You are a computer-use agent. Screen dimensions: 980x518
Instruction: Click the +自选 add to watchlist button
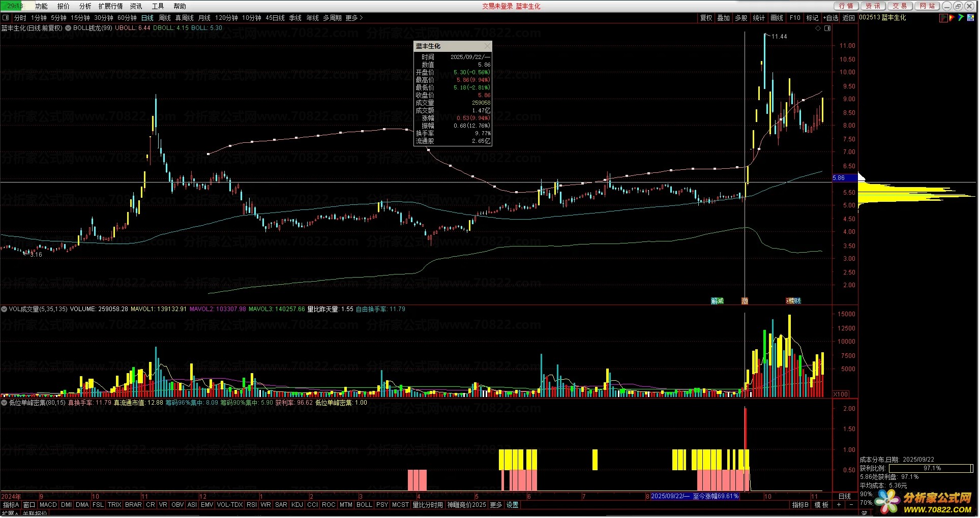coord(830,18)
